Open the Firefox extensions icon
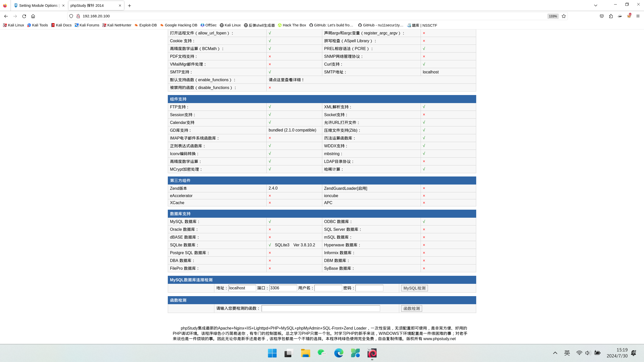644x362 pixels. click(x=611, y=16)
